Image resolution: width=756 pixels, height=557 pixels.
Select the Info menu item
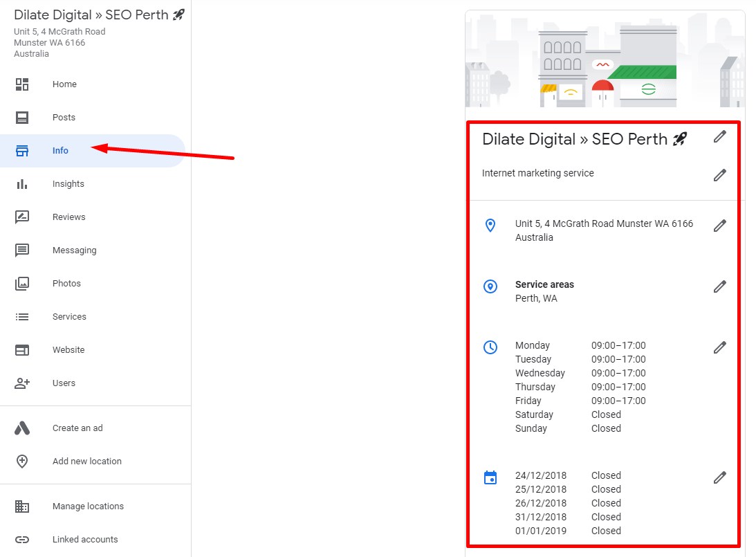(93, 151)
